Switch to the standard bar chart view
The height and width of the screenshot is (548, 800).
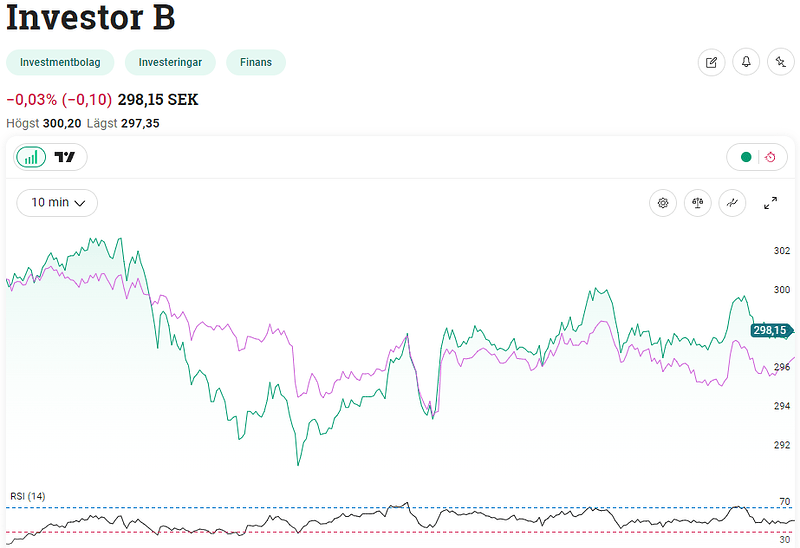tap(31, 157)
